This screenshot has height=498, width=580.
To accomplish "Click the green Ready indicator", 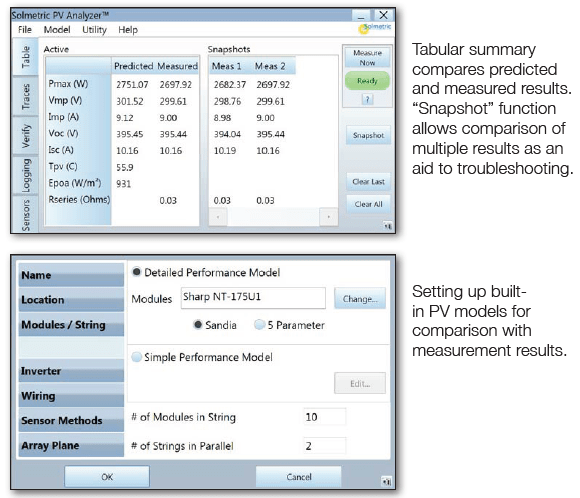I will tap(367, 81).
